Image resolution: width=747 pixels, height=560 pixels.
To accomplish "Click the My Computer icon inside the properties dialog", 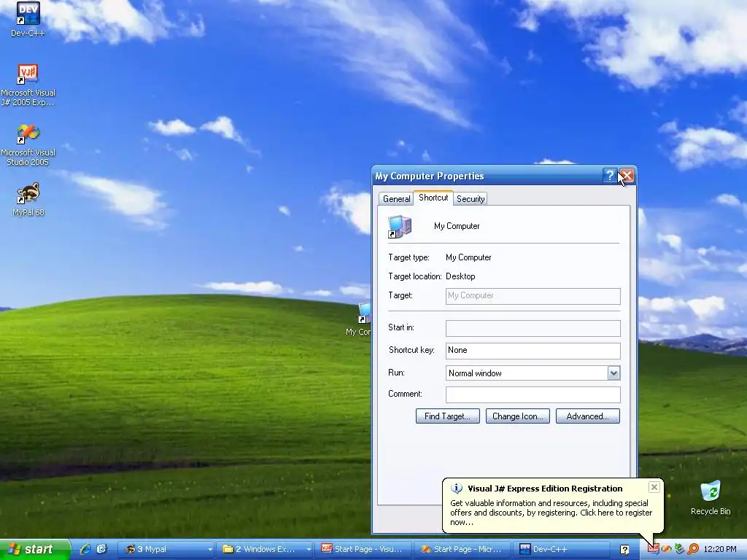I will pyautogui.click(x=399, y=227).
